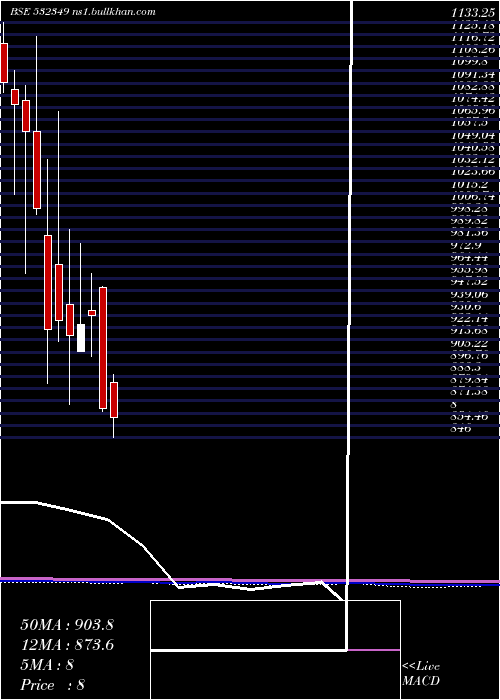Click the 'Price : 8' readout
This screenshot has height=700, width=500.
(53, 685)
